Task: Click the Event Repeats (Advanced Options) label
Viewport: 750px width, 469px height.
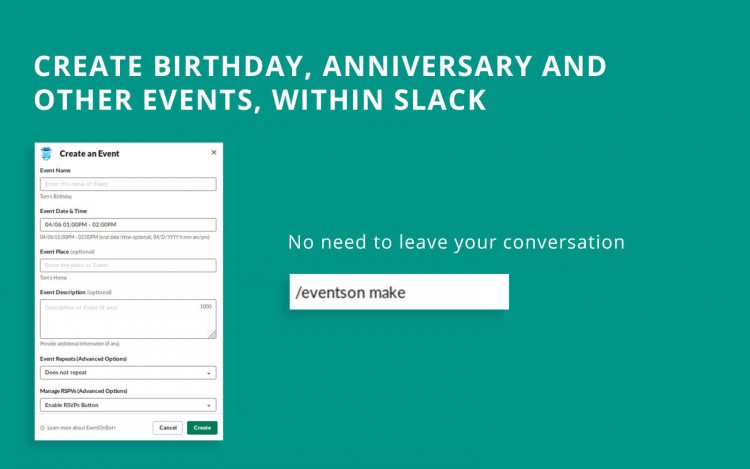Action: point(83,358)
